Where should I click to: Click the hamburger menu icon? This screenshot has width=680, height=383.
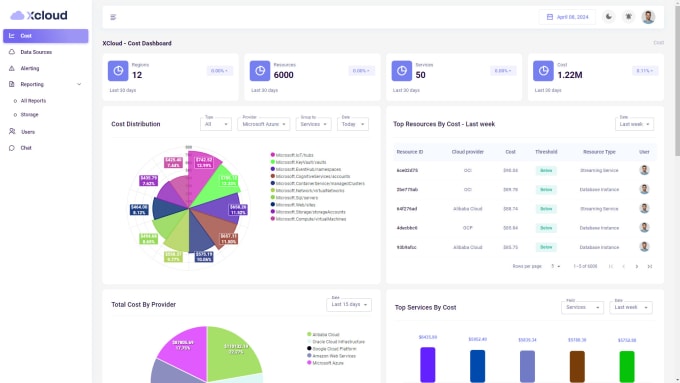point(113,17)
